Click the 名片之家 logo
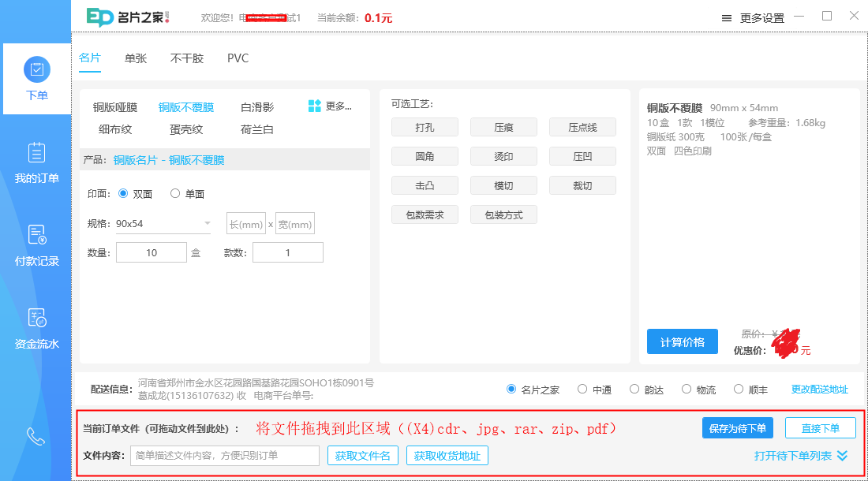The image size is (868, 481). point(128,17)
